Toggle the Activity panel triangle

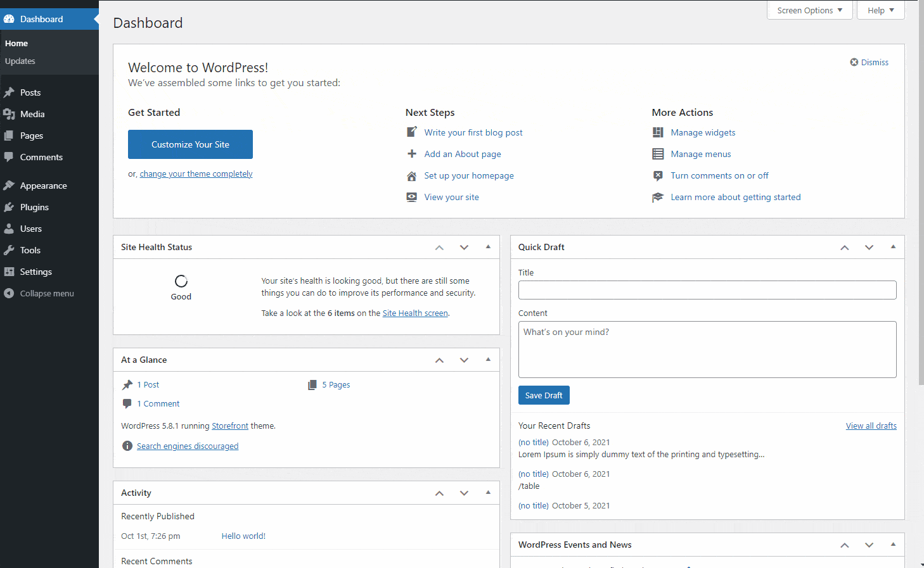click(488, 493)
